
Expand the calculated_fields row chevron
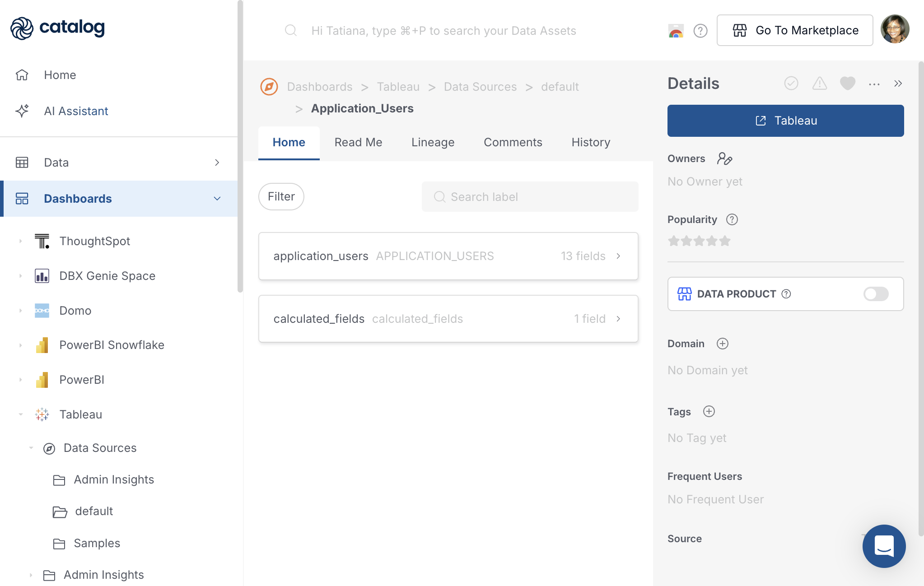[618, 319]
